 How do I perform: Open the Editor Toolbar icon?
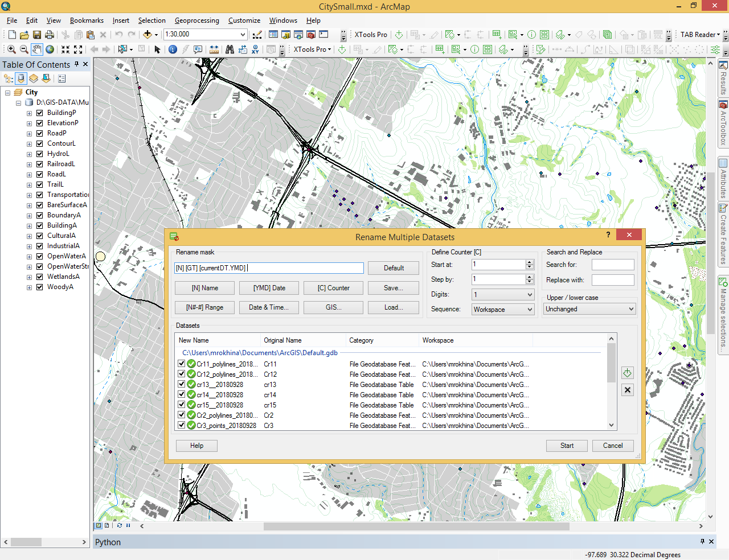coord(257,35)
